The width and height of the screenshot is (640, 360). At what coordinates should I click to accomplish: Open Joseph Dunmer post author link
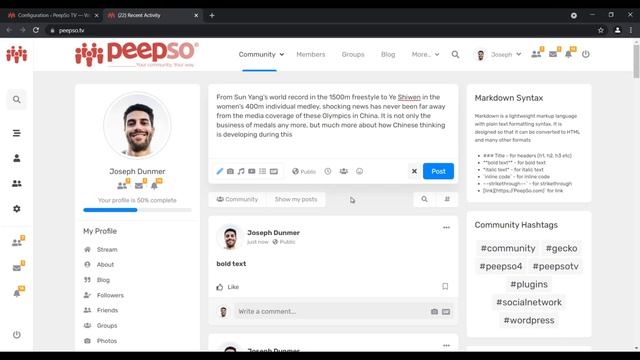[x=273, y=233]
